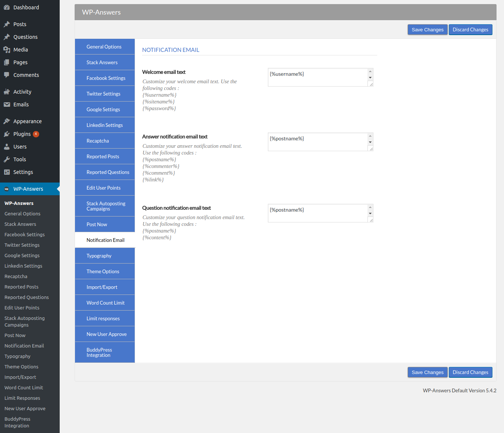Click the Welcome email textarea resize handle

pos(371,84)
